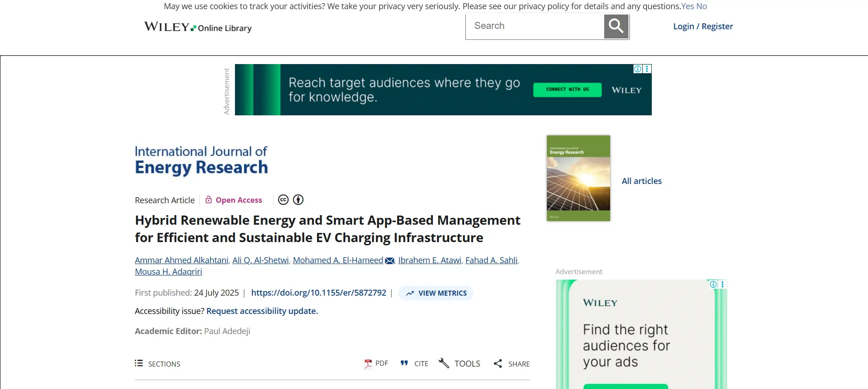Open Login / Register

(703, 27)
